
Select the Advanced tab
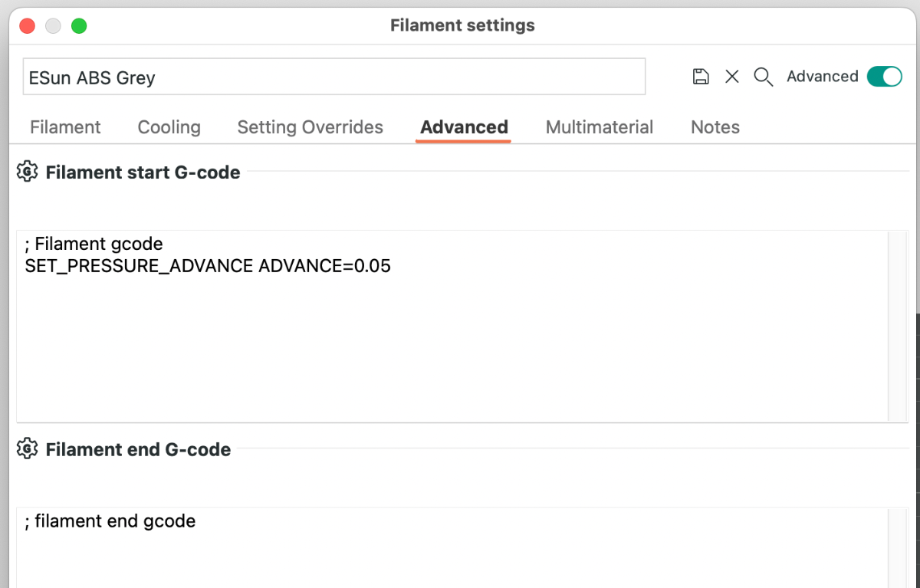[x=464, y=127]
